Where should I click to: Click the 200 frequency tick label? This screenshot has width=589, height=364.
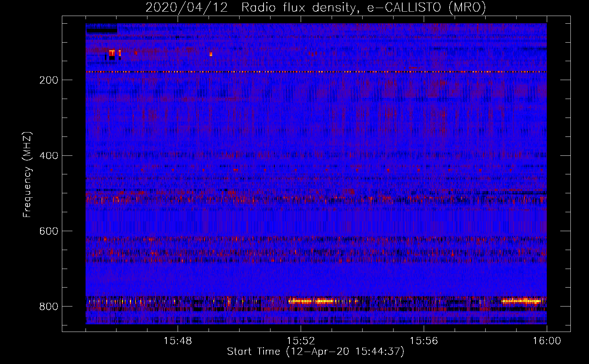point(49,80)
